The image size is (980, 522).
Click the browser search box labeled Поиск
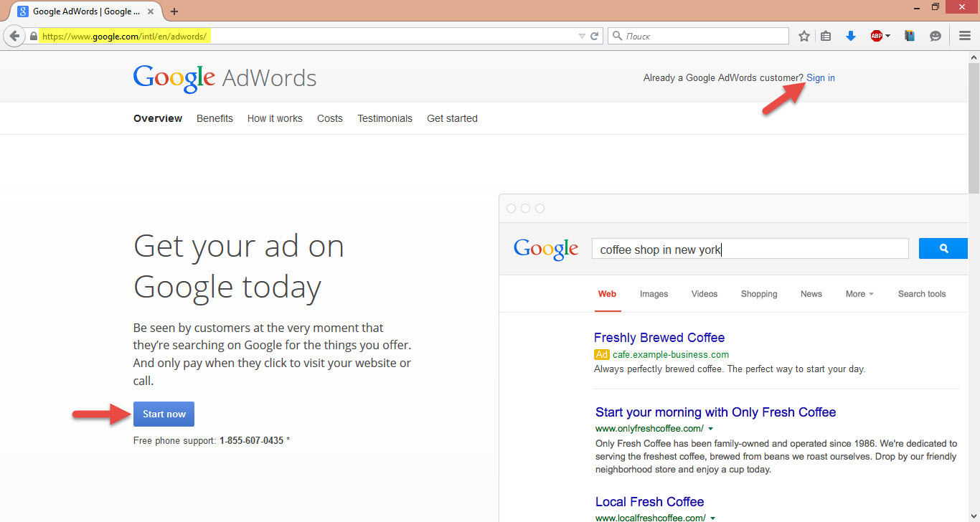(x=698, y=36)
